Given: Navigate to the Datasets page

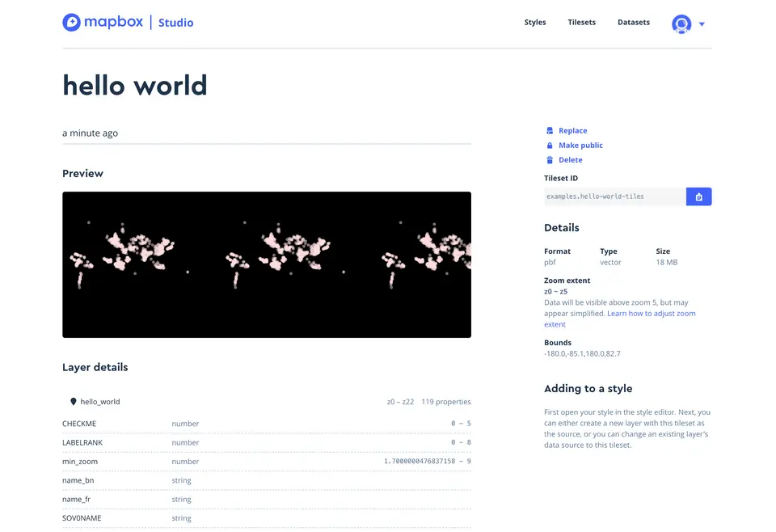Looking at the screenshot, I should 633,23.
